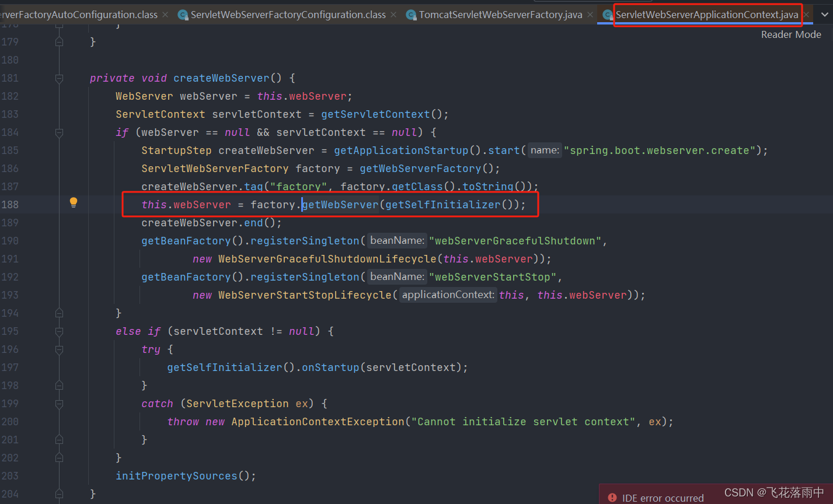Click StartupStep type on line 185
The height and width of the screenshot is (504, 833).
176,150
